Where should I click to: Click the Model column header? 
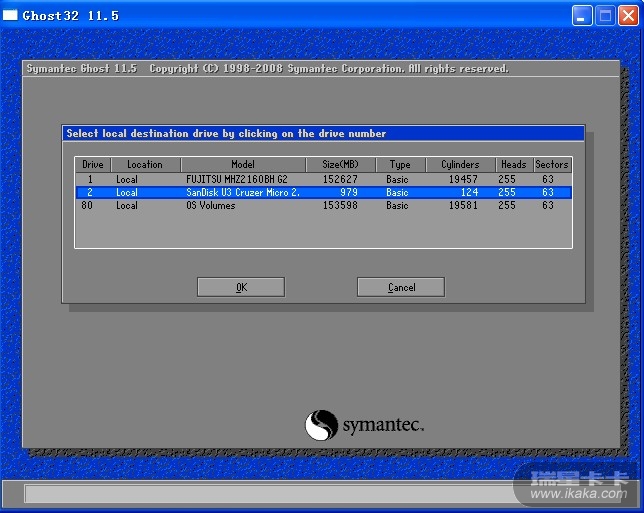[x=243, y=164]
